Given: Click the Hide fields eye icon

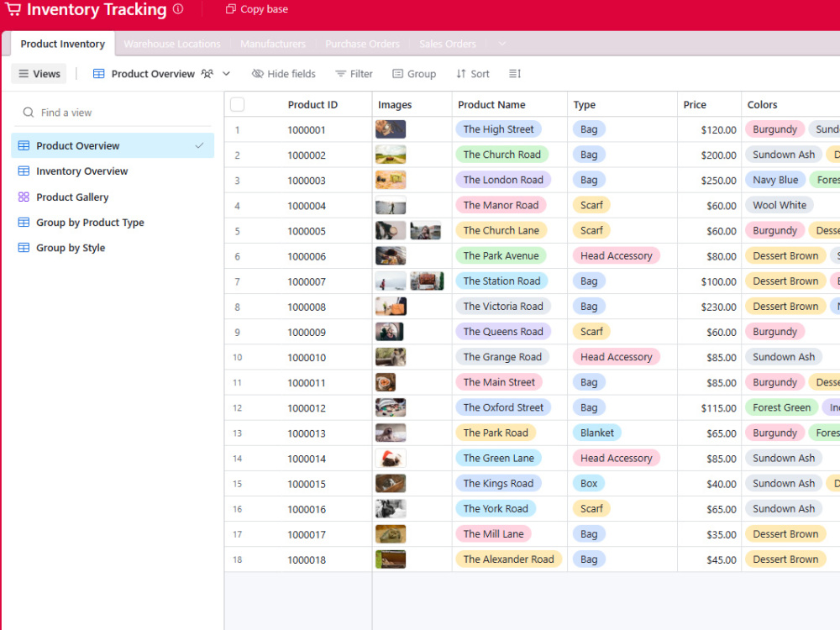Looking at the screenshot, I should 258,74.
